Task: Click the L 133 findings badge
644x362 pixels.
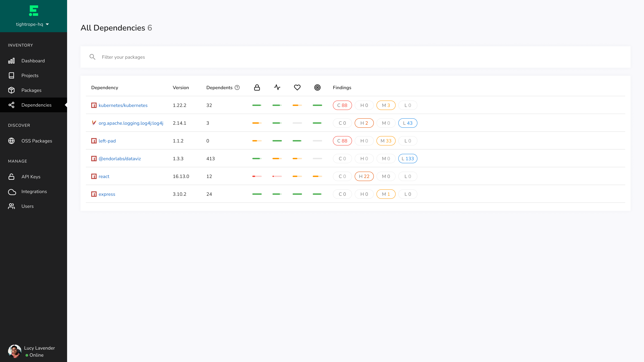Action: click(408, 159)
